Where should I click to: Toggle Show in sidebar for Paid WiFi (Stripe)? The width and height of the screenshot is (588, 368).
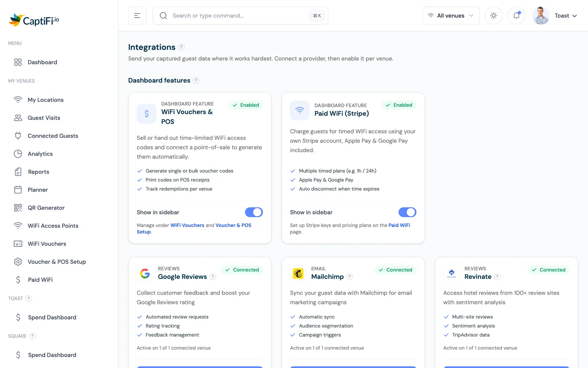point(407,212)
